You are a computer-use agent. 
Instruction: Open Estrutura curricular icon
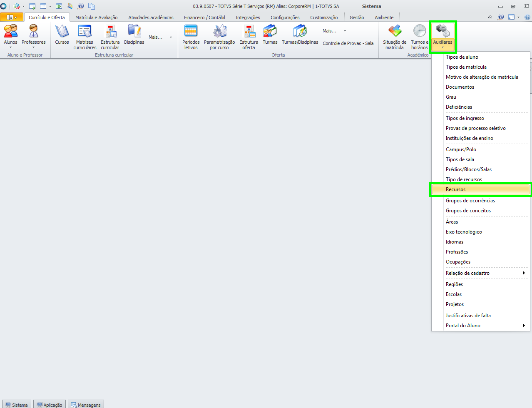click(x=110, y=37)
